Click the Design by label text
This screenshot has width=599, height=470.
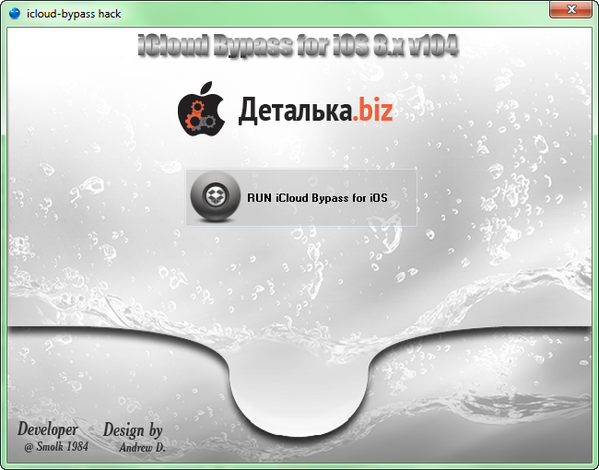[x=133, y=430]
